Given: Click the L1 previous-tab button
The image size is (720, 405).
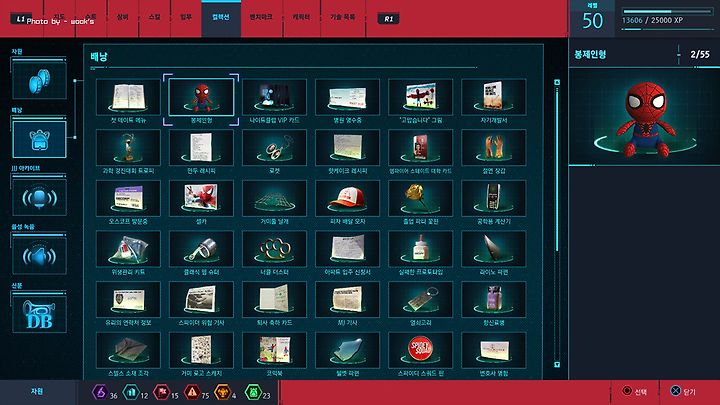Looking at the screenshot, I should pos(21,19).
